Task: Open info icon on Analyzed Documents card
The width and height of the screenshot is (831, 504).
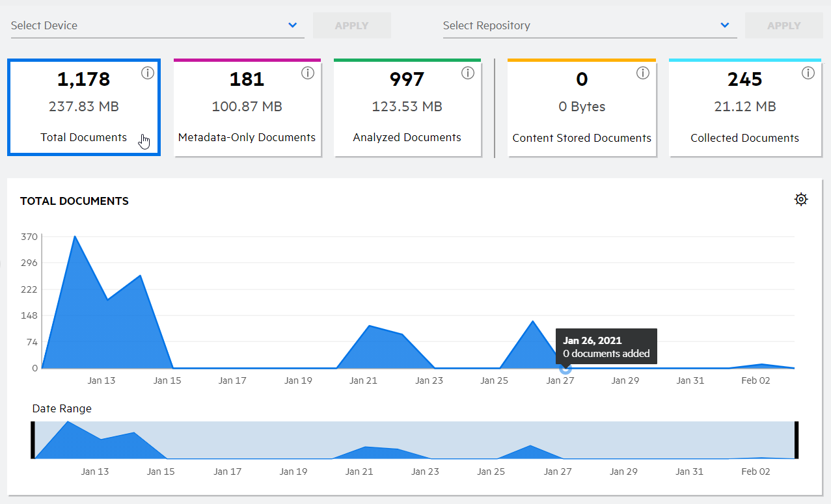Action: click(x=468, y=73)
